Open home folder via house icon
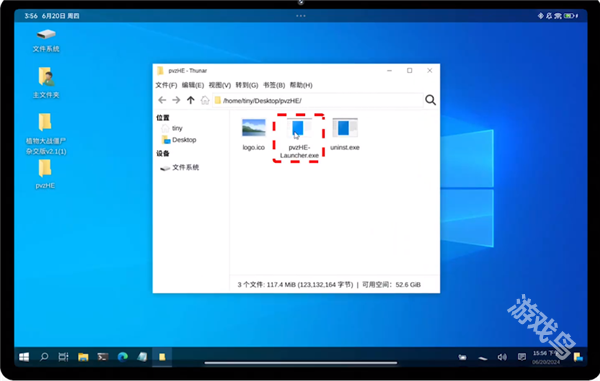The width and height of the screenshot is (600, 381). [205, 100]
